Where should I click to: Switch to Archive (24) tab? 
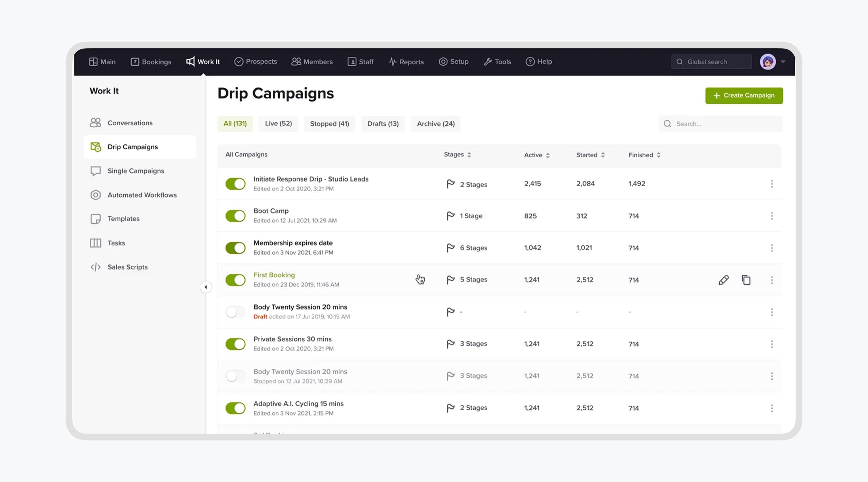[436, 124]
